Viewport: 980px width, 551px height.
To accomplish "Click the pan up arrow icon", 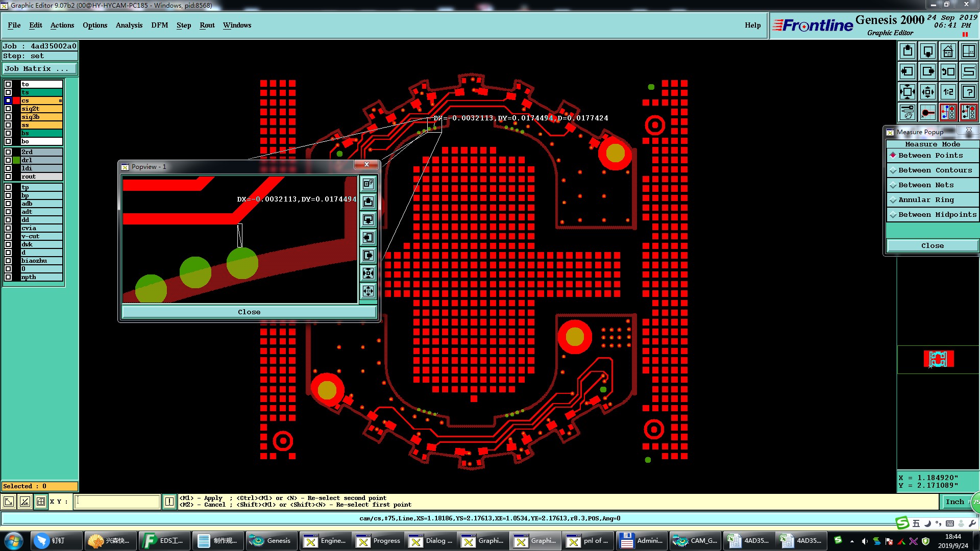I will tap(907, 51).
